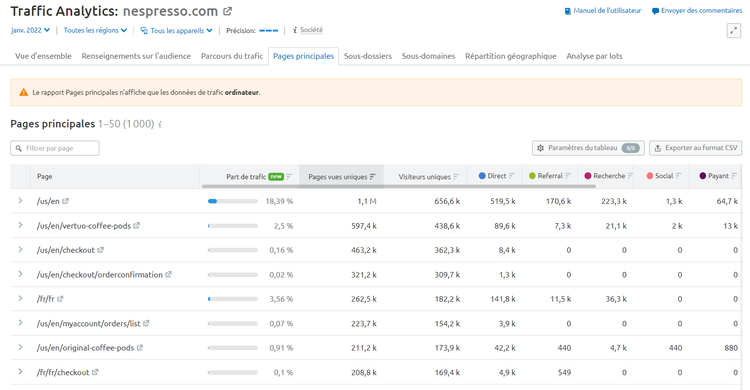Image resolution: width=750 pixels, height=390 pixels.
Task: Go to Analyse par lots tab
Action: [594, 56]
